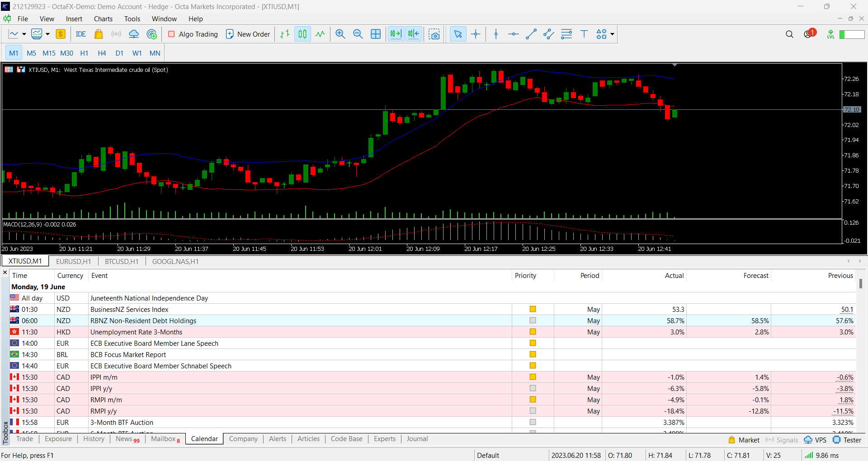Open the Strategy Tester button
The height and width of the screenshot is (461, 868).
(x=847, y=440)
